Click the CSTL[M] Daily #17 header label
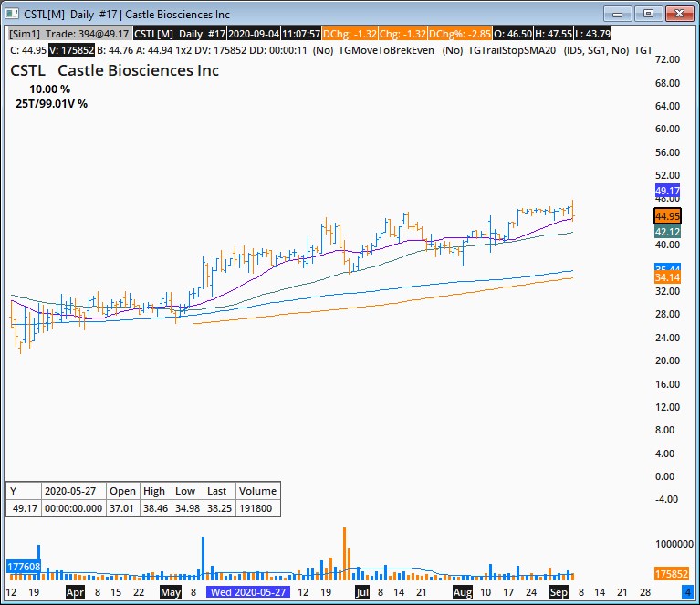700x605 pixels. pyautogui.click(x=180, y=34)
